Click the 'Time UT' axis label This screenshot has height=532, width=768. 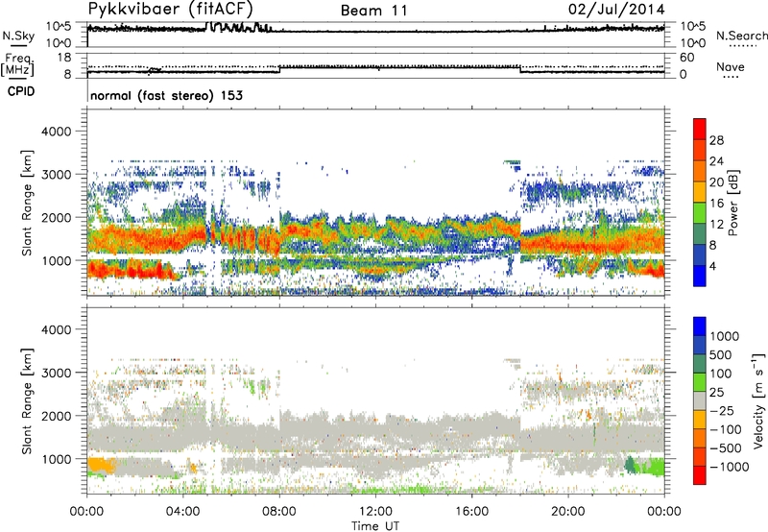click(375, 526)
